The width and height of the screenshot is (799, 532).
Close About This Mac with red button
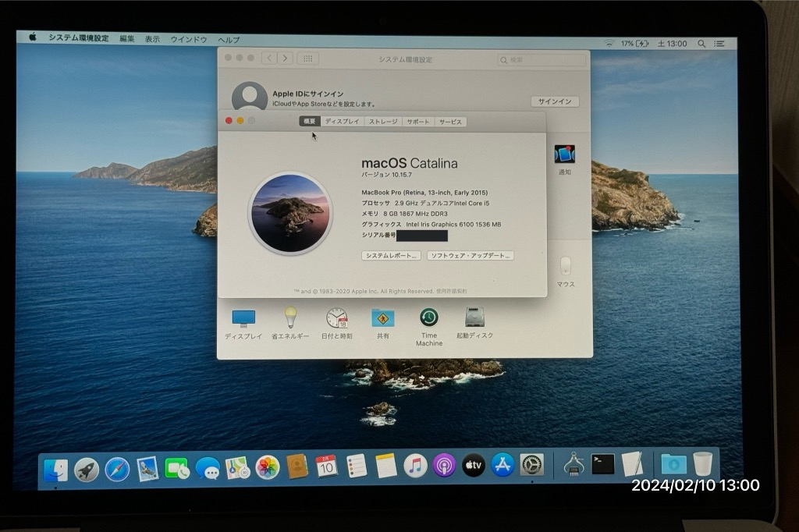pyautogui.click(x=229, y=121)
